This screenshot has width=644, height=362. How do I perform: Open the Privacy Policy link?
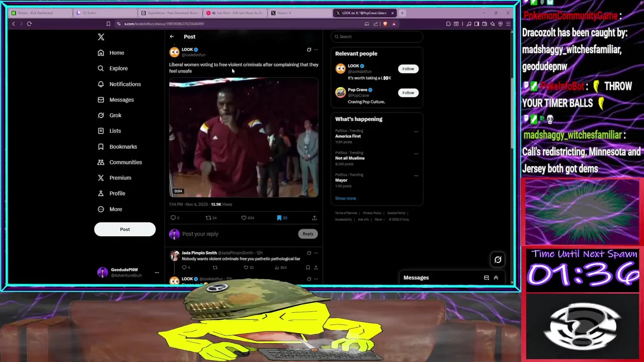click(x=372, y=213)
